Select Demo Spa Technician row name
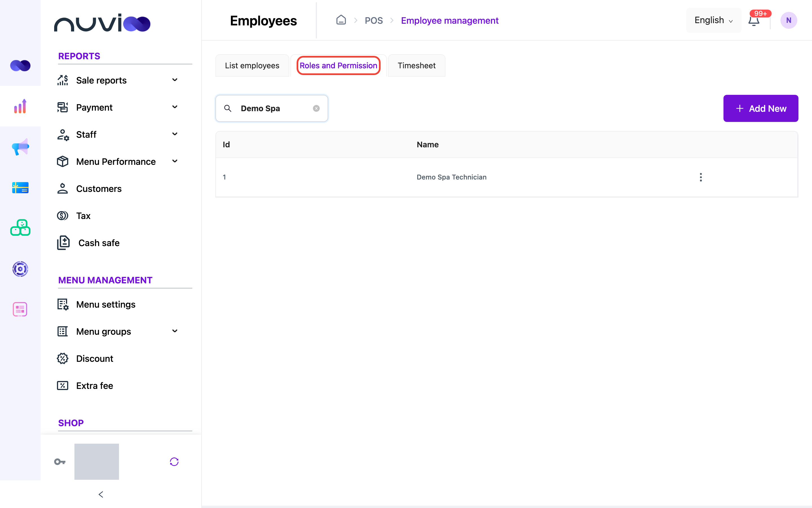The width and height of the screenshot is (812, 508). [x=451, y=177]
